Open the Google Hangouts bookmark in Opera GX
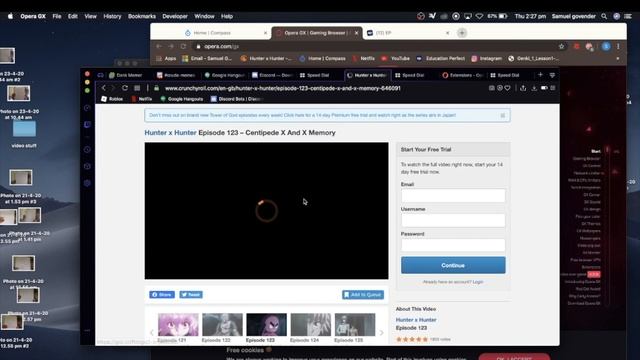The height and width of the screenshot is (360, 640). (x=182, y=99)
